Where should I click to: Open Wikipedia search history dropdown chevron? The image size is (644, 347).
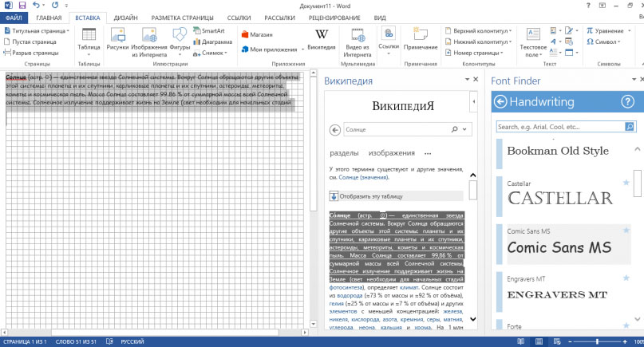464,129
